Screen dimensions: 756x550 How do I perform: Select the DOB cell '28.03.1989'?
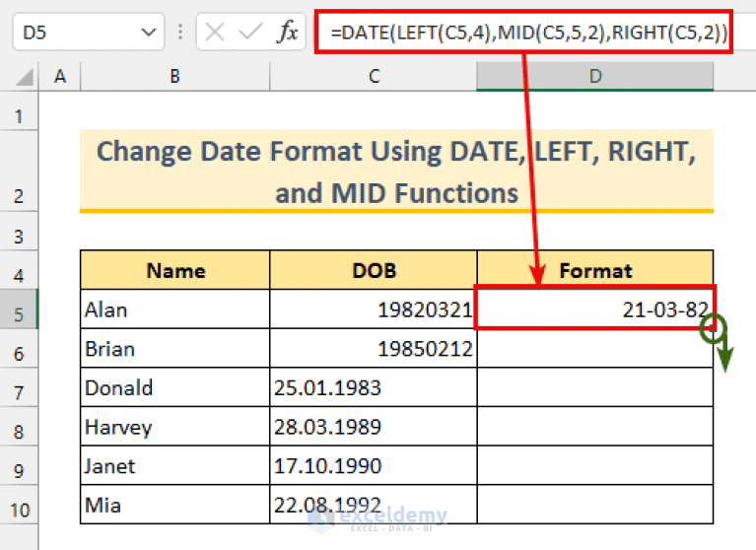tap(374, 427)
